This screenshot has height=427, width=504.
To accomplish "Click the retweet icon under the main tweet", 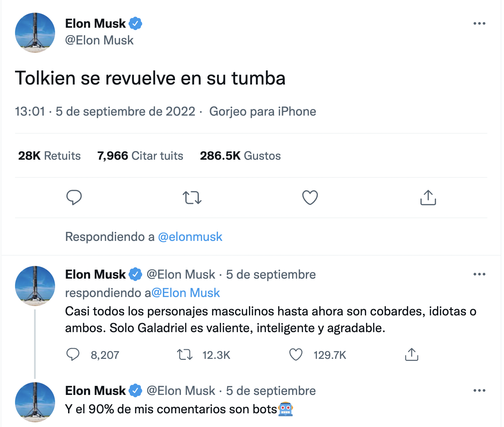I will (x=192, y=197).
